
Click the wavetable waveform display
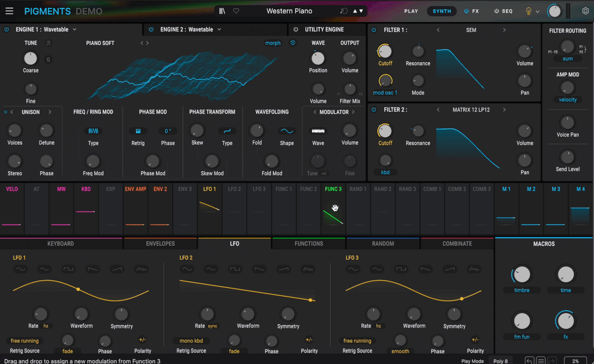(182, 76)
